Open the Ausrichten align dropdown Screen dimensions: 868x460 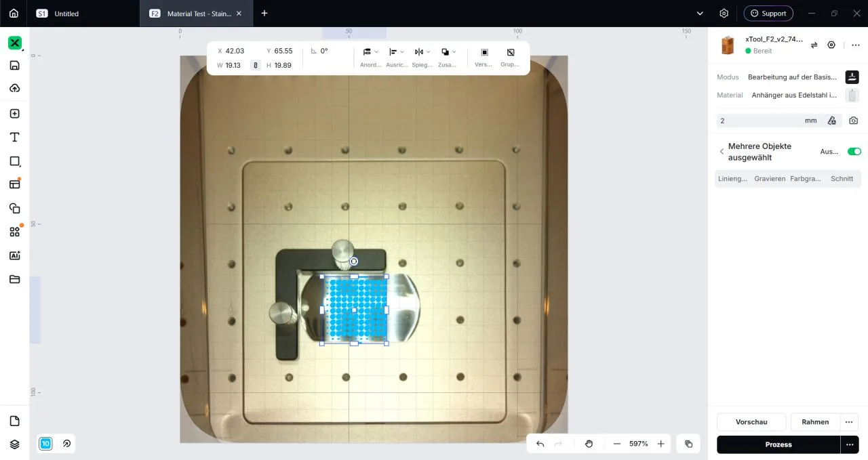click(x=397, y=57)
